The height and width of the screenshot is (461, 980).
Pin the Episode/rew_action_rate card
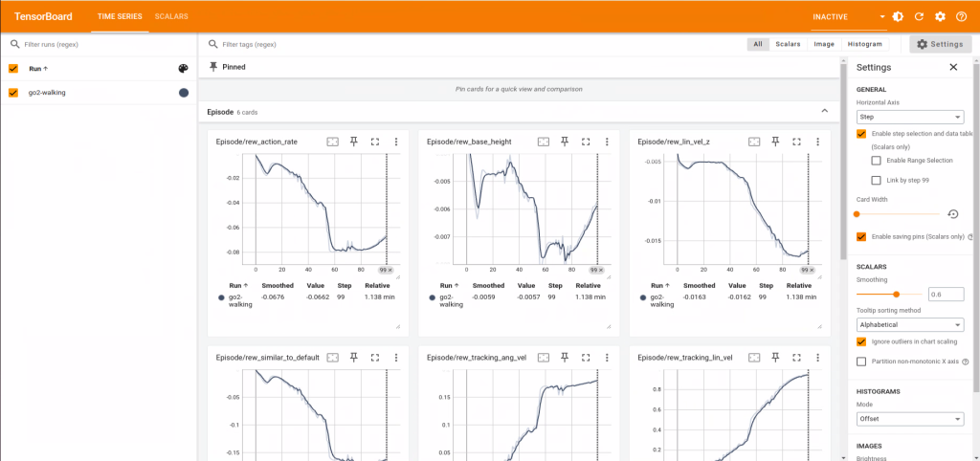354,142
